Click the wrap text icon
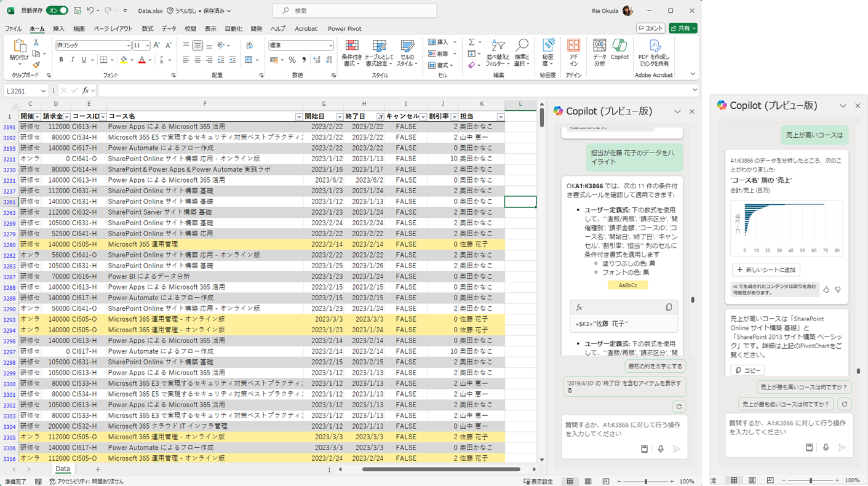Image resolution: width=868 pixels, height=486 pixels. pyautogui.click(x=249, y=46)
